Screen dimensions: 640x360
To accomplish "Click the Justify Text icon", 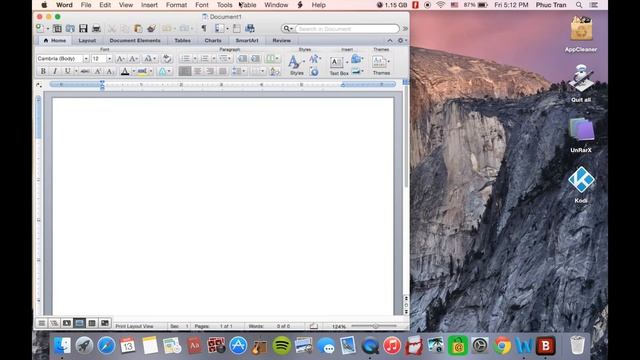I will [222, 71].
